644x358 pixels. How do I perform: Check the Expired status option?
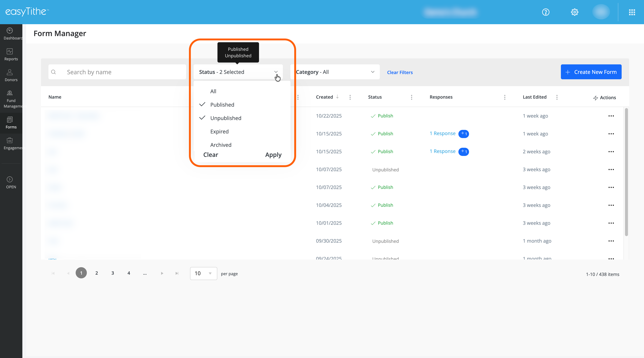pyautogui.click(x=219, y=132)
